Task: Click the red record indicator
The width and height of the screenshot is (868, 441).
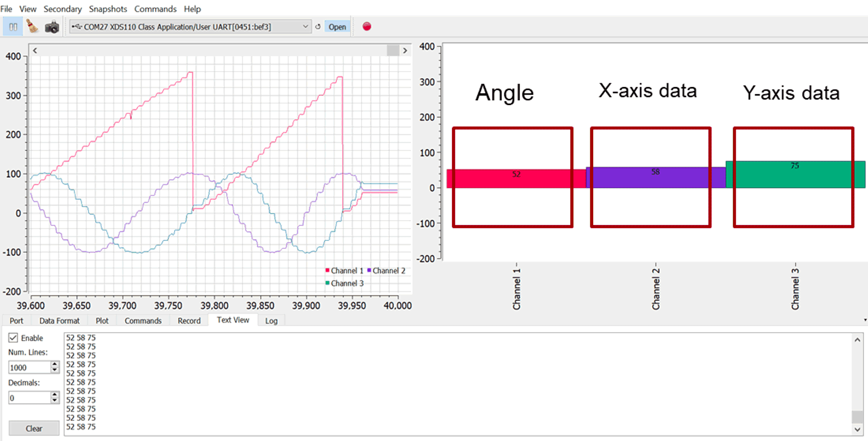Action: click(367, 26)
